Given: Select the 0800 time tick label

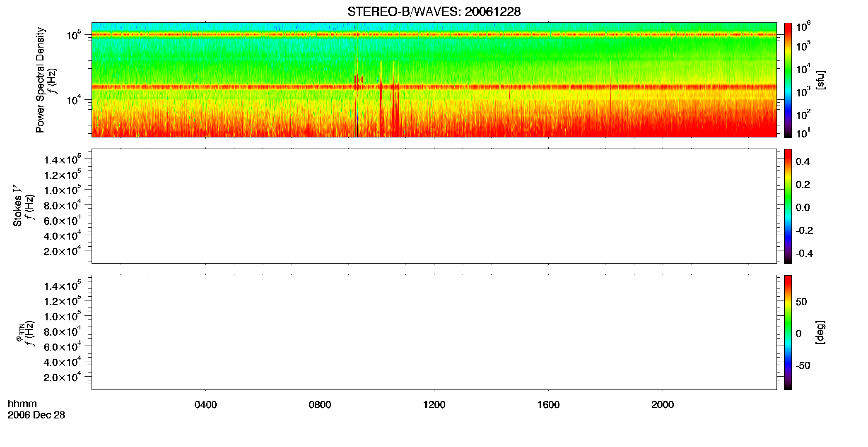Looking at the screenshot, I should click(320, 405).
